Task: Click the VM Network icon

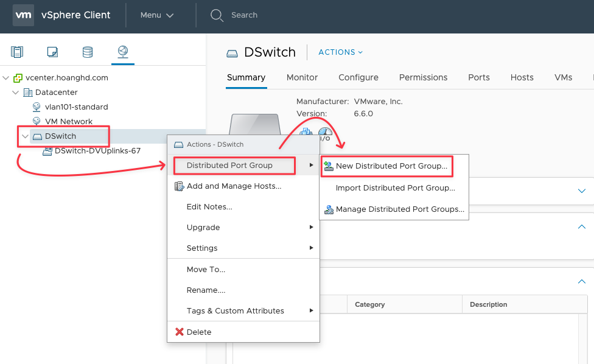Action: pos(37,121)
